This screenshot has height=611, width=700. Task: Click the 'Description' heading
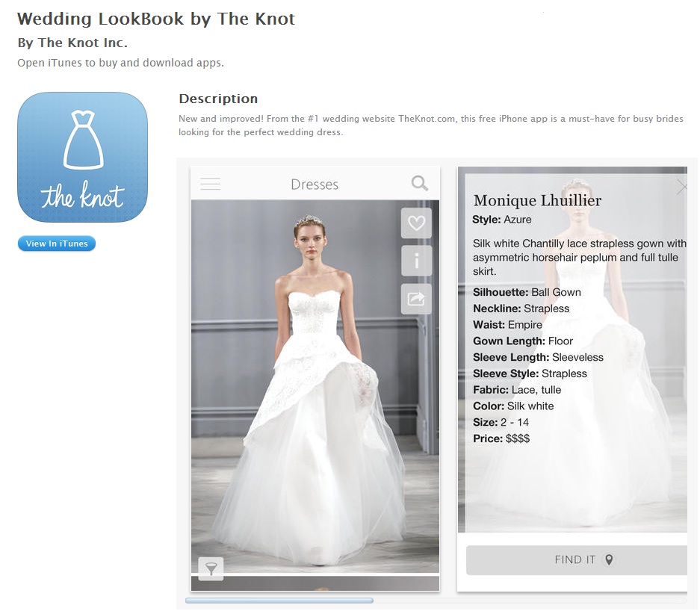(x=218, y=99)
